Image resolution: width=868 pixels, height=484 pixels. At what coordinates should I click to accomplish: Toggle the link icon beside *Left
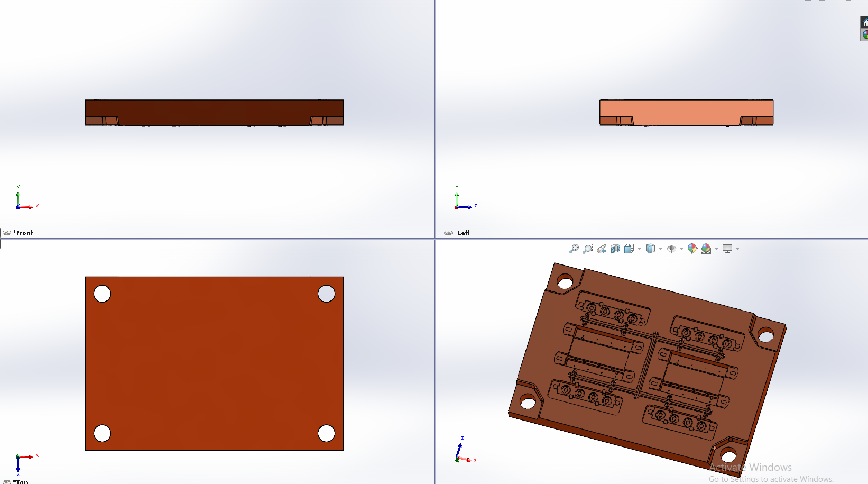(448, 233)
